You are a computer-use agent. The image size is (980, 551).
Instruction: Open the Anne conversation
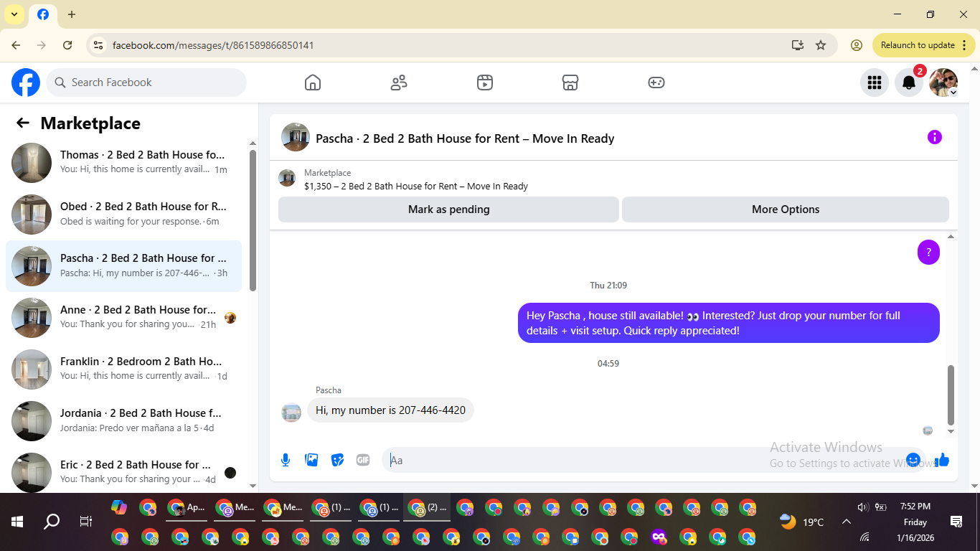[x=123, y=318]
